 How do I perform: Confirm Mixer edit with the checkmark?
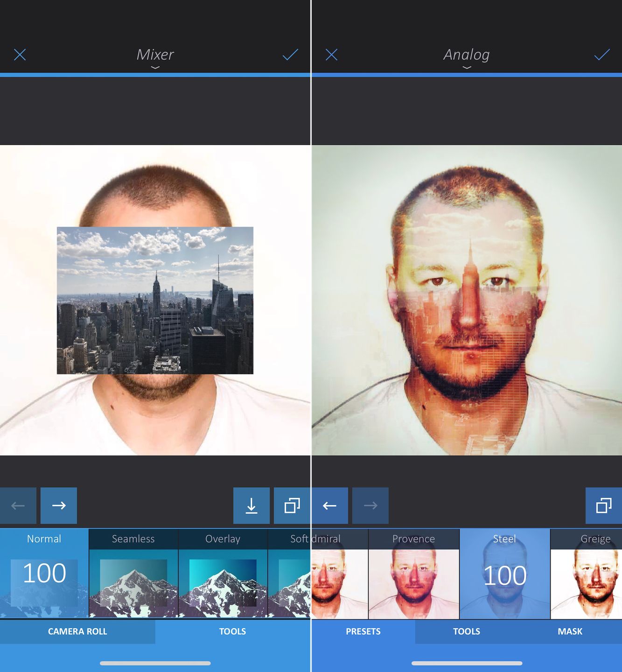pos(290,55)
